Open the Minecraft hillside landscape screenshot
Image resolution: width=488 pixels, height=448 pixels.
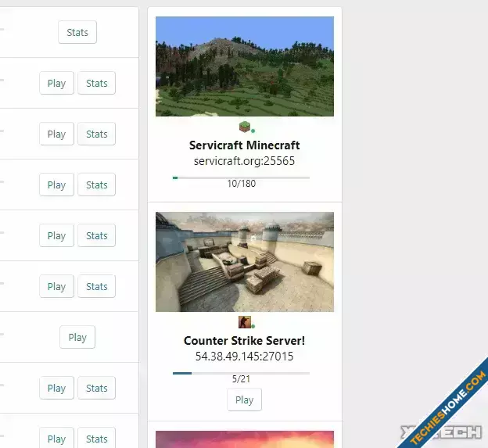click(245, 66)
